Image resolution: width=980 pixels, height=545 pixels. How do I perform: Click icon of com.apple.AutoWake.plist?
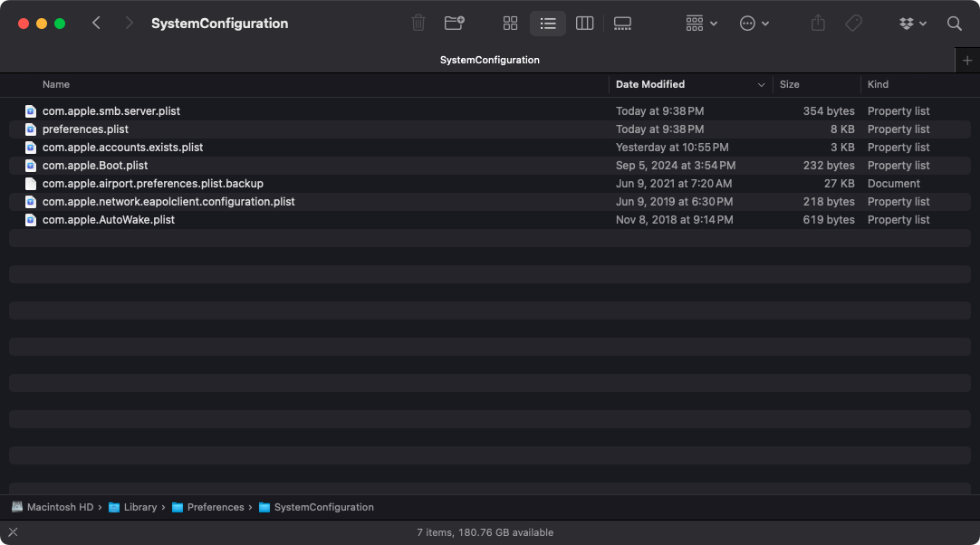tap(30, 220)
